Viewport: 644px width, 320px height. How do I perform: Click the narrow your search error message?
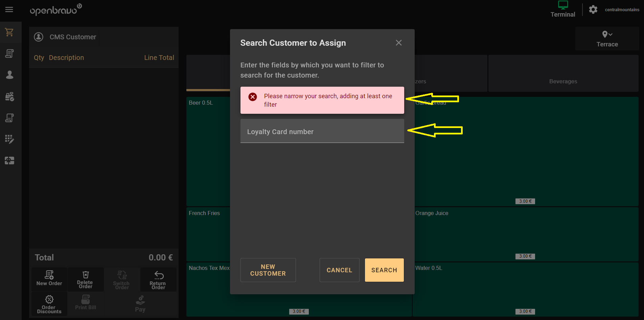pyautogui.click(x=322, y=100)
